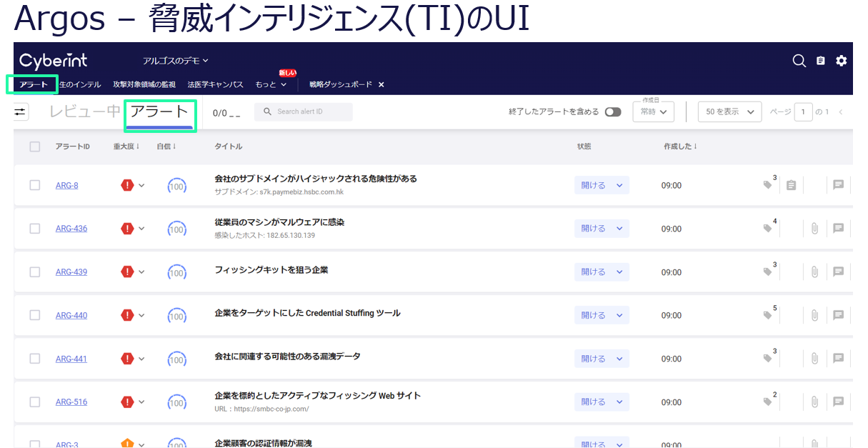Open the search magnifier in header
This screenshot has width=868, height=448.
[799, 61]
